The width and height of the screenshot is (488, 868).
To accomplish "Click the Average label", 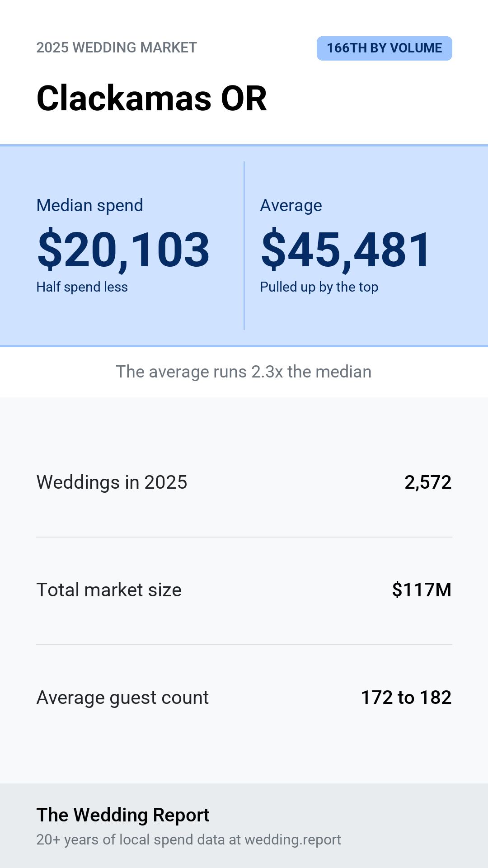I will pyautogui.click(x=291, y=205).
